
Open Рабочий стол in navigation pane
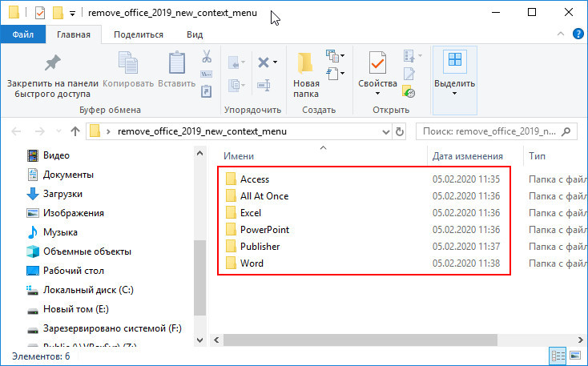pos(74,271)
